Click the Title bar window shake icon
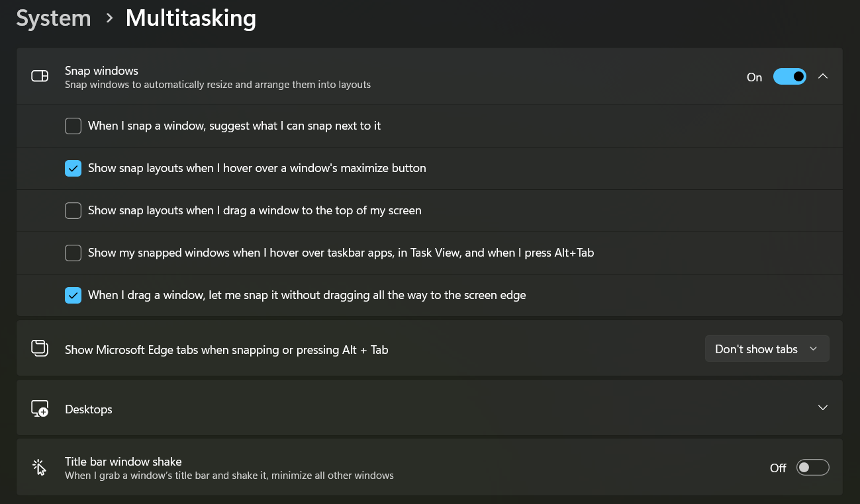The height and width of the screenshot is (504, 860). click(x=40, y=468)
